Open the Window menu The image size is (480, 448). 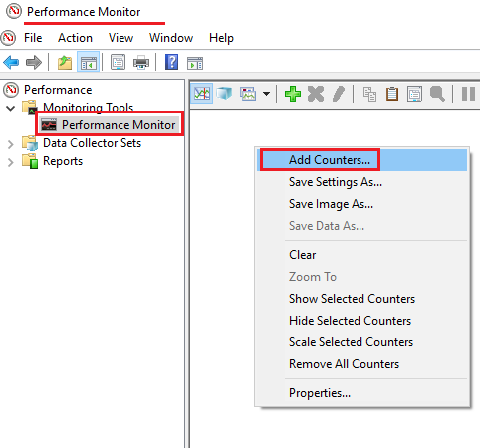171,38
